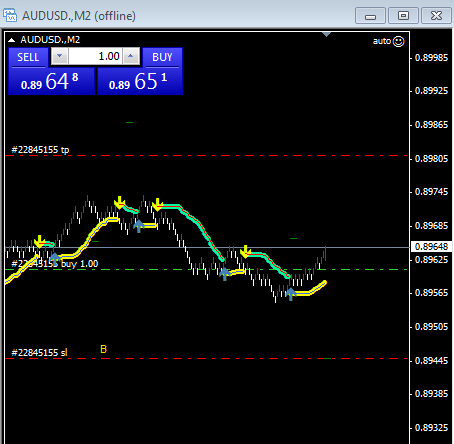
Task: Click the 1.00 volume input field
Action: point(95,56)
